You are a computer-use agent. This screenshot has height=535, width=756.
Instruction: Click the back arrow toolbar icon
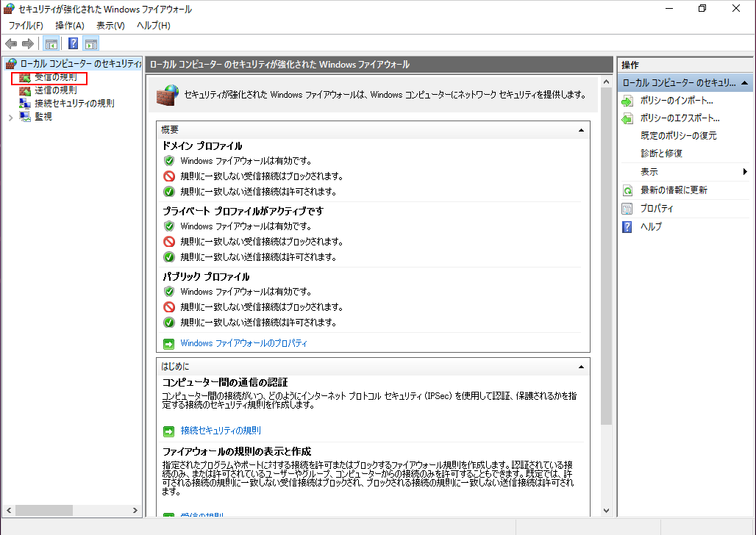point(11,43)
